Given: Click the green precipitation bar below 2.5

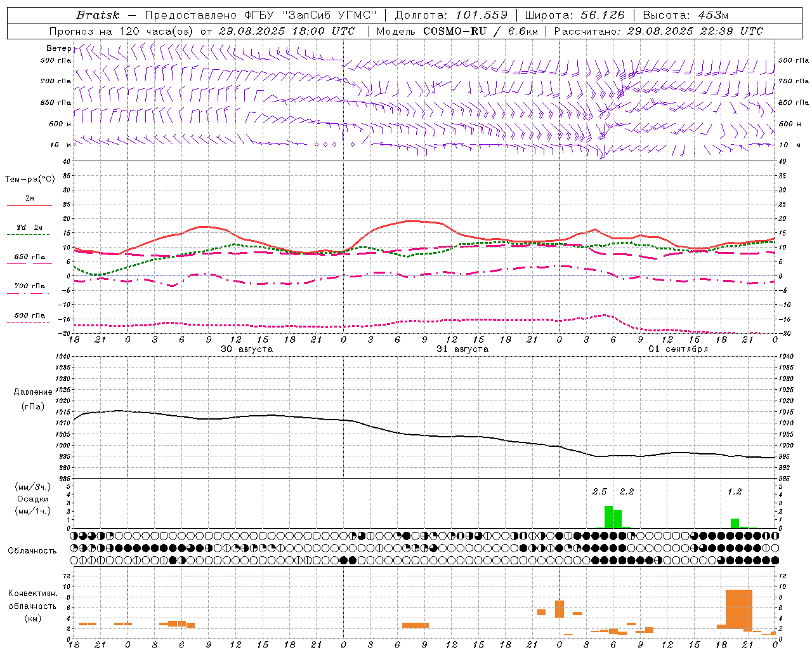Looking at the screenshot, I should [x=608, y=517].
